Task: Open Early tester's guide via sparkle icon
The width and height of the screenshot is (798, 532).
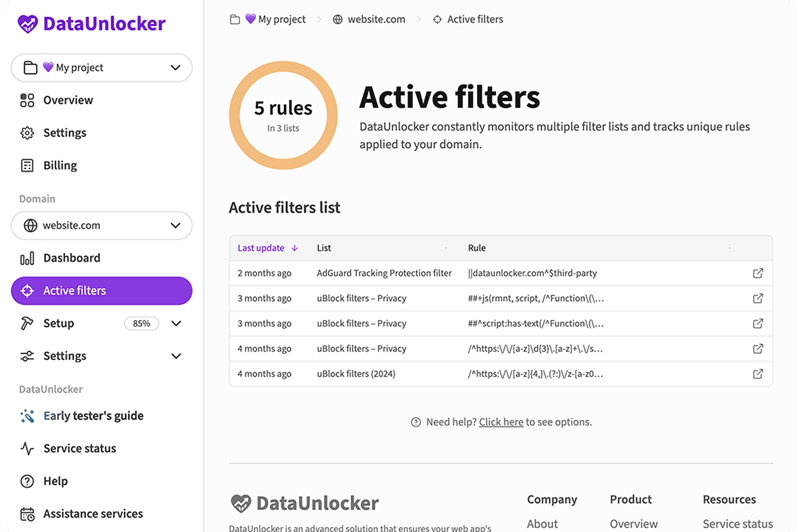Action: [x=27, y=416]
